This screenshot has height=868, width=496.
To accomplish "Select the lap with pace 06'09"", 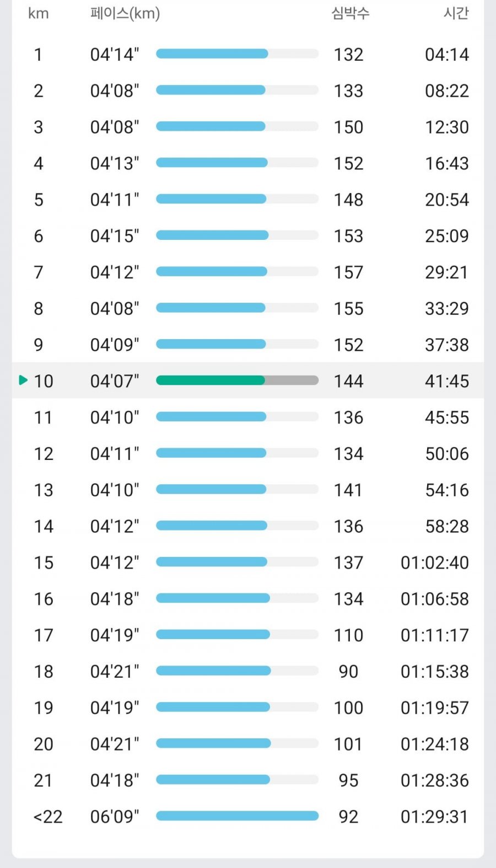I will [x=248, y=816].
